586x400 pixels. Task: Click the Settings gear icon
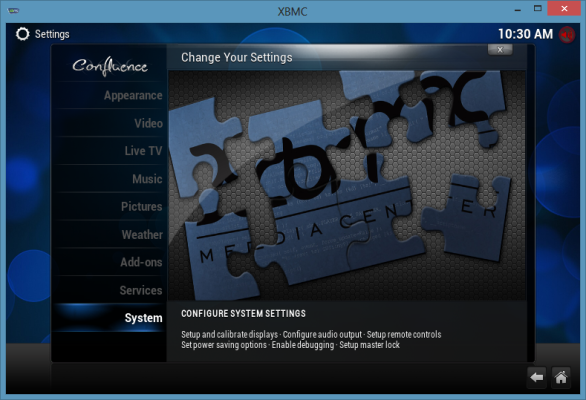coord(22,34)
